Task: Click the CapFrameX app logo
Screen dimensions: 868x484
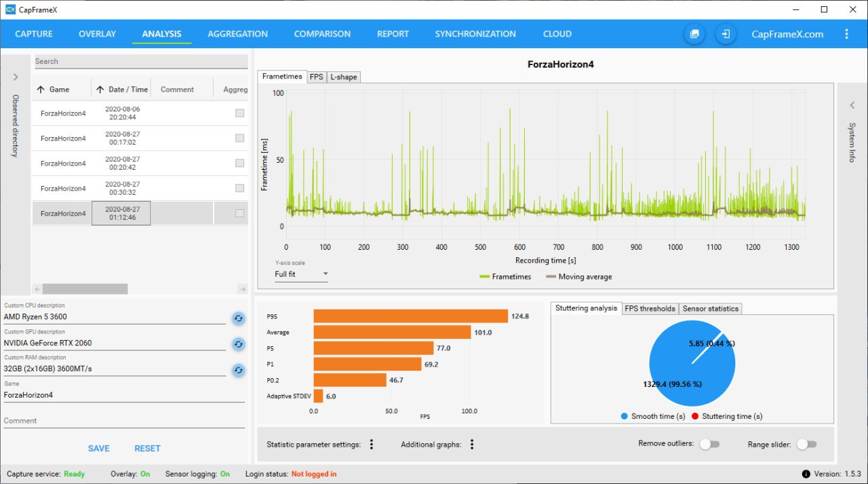Action: pos(10,10)
